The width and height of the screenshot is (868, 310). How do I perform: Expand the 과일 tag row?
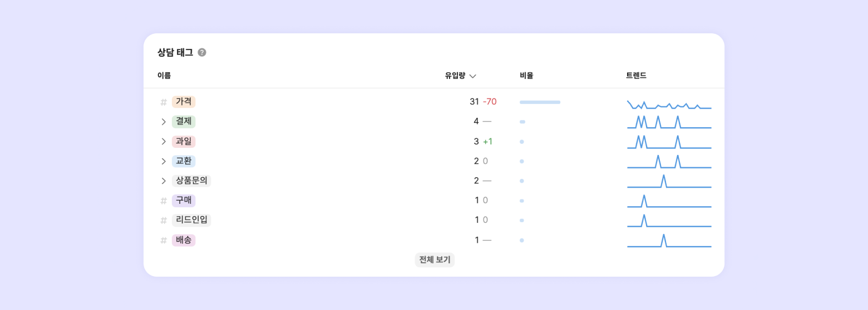coord(164,142)
